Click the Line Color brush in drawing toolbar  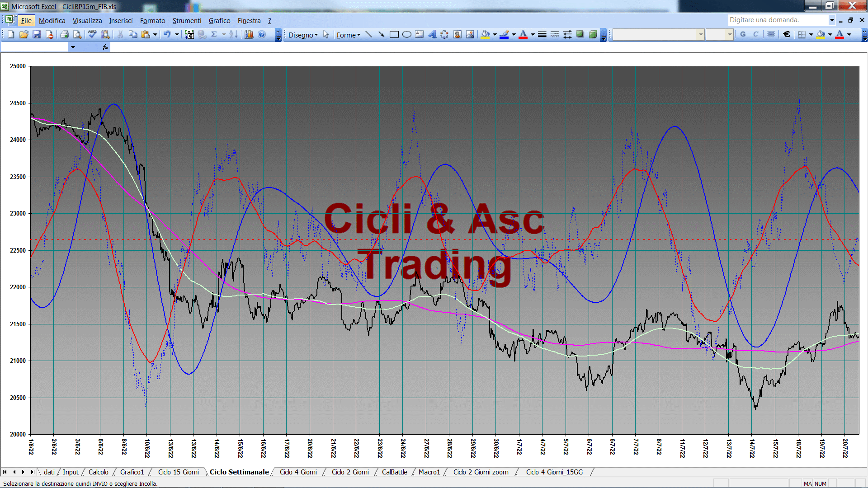pos(504,34)
